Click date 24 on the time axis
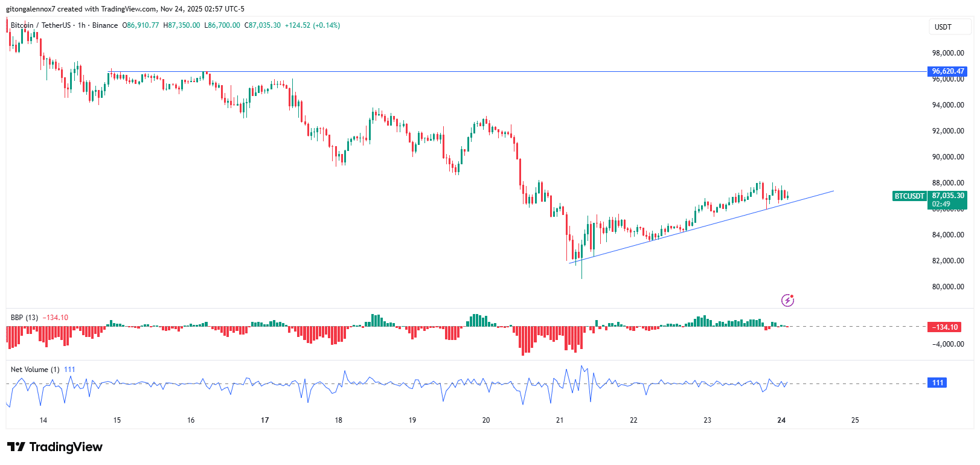The height and width of the screenshot is (465, 980). pos(781,420)
